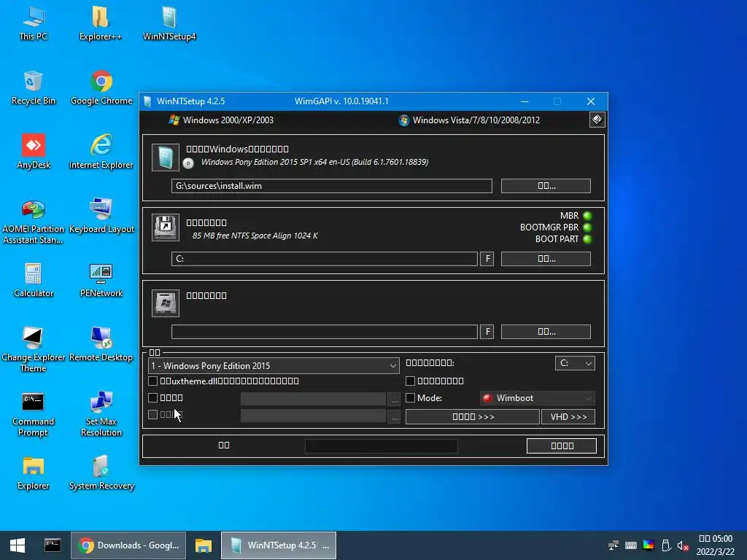Click the setup button at bottom right
This screenshot has width=747, height=560.
click(x=562, y=446)
